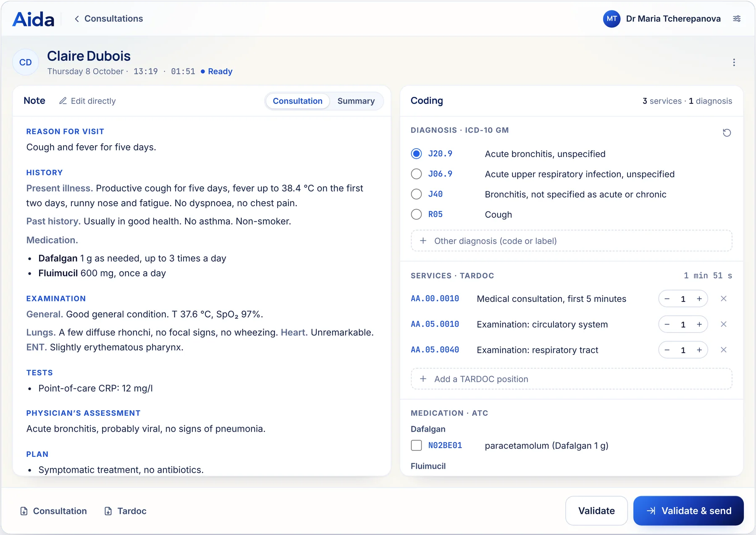Click the Validate & send button
The height and width of the screenshot is (535, 756).
[x=688, y=511]
